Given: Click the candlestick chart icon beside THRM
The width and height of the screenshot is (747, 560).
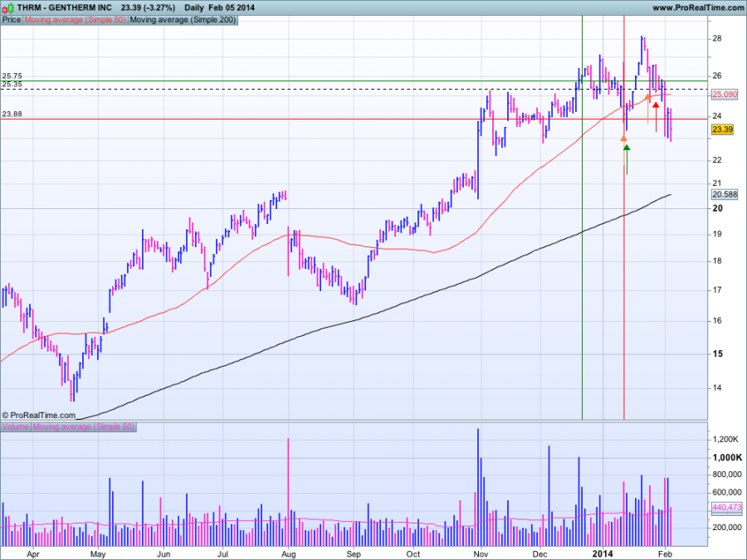Looking at the screenshot, I should (7, 7).
